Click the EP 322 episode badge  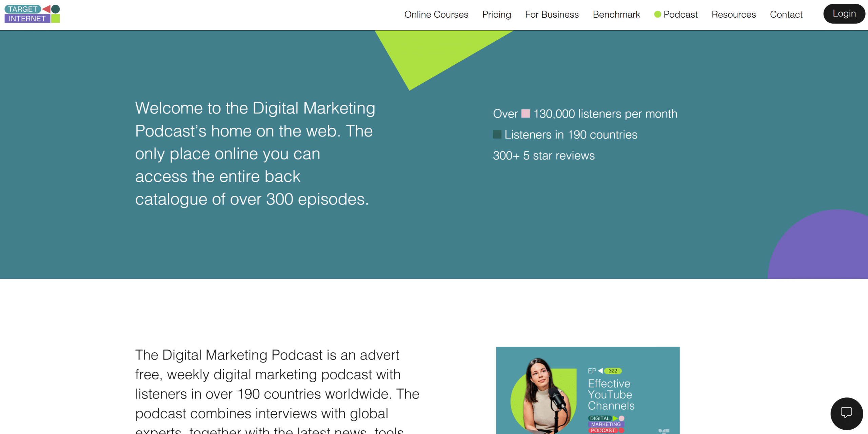tap(605, 371)
